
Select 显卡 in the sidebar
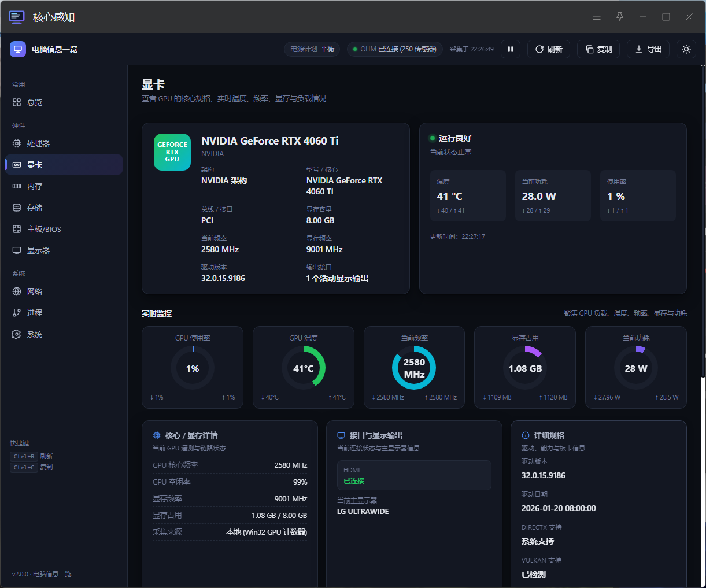[x=64, y=165]
